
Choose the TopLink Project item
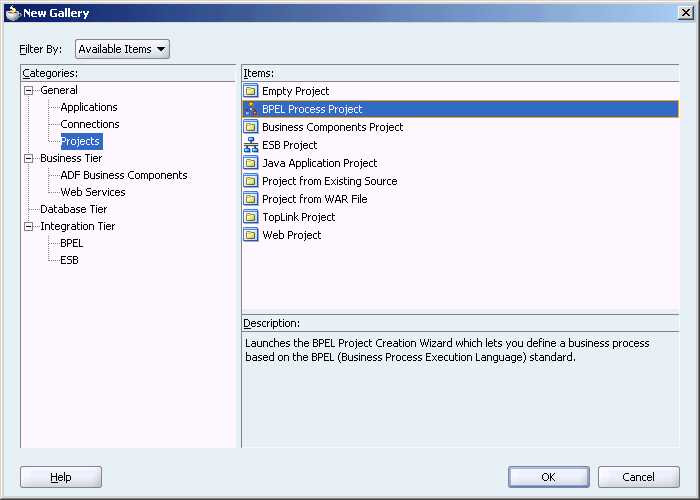tap(460, 217)
